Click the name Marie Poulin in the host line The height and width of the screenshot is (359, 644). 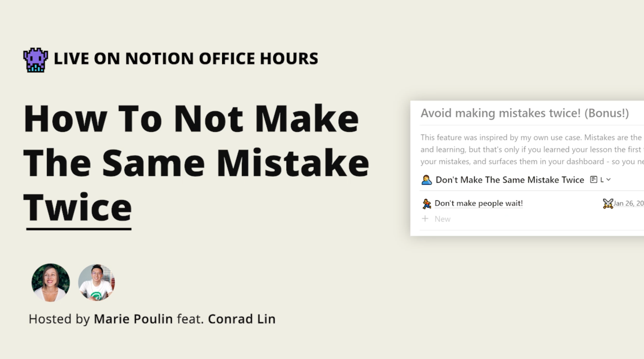coord(133,319)
